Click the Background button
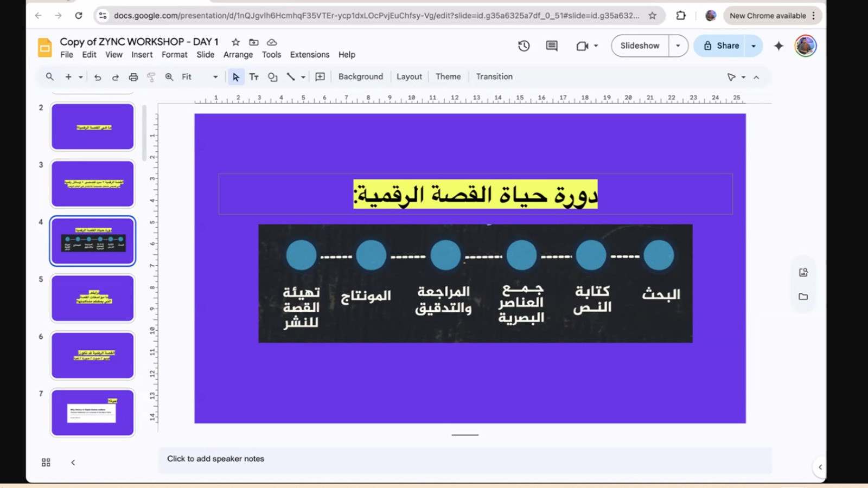This screenshot has height=488, width=868. [360, 77]
